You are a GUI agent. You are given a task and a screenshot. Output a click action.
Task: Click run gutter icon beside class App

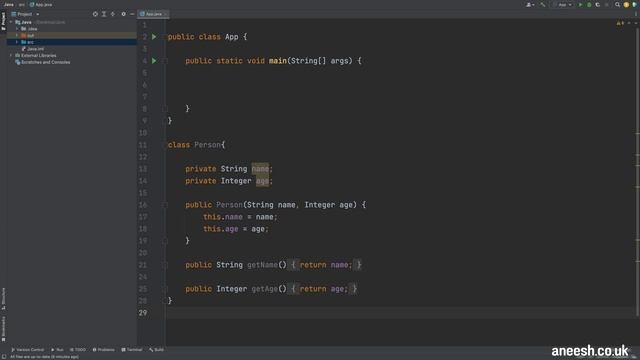154,37
